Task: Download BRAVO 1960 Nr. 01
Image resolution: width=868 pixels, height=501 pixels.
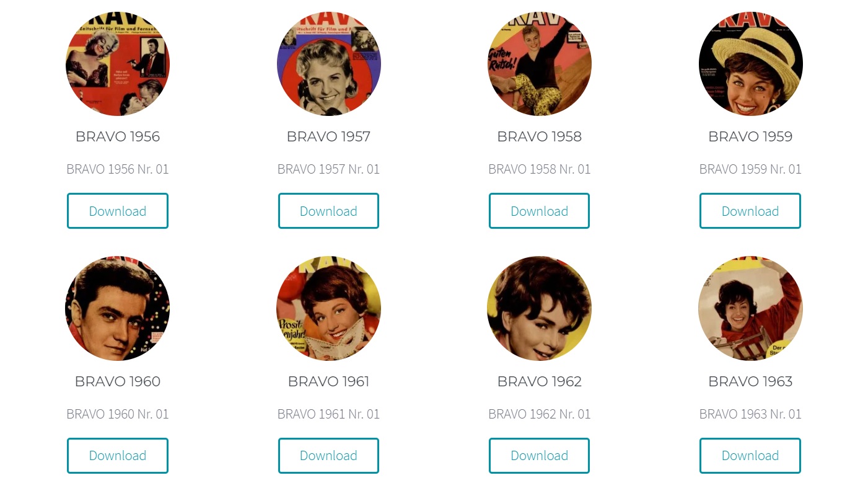Action: [x=118, y=456]
